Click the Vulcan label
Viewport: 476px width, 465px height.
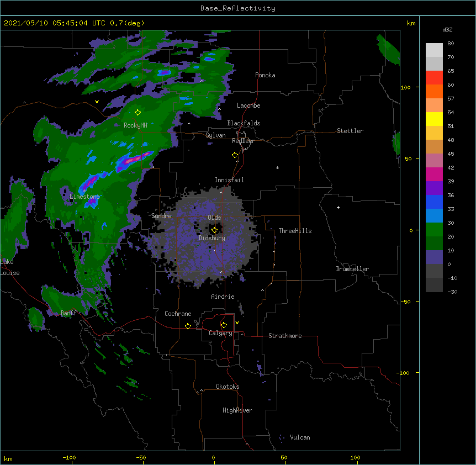pos(300,437)
